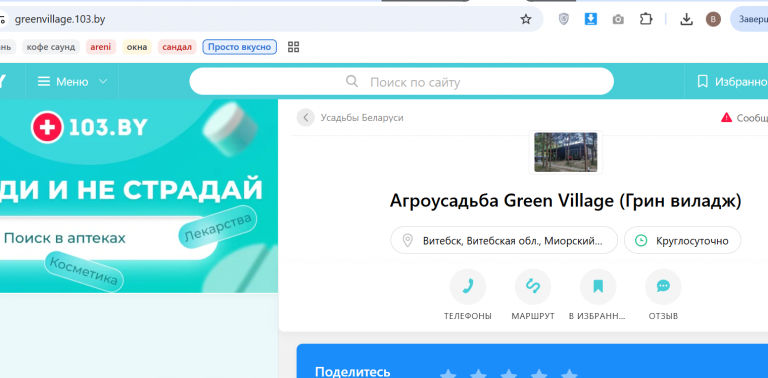Go back via the arrow near Усадьбы Беларуси

[x=306, y=118]
